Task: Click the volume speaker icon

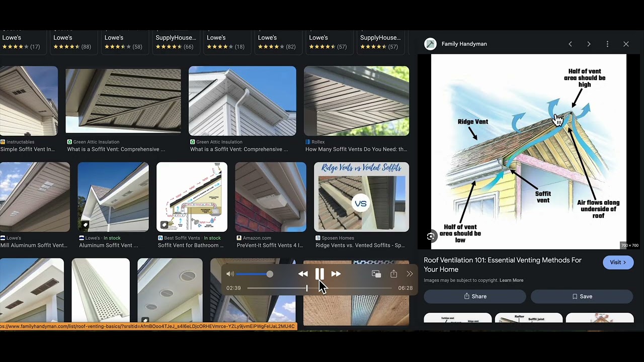Action: click(x=230, y=274)
